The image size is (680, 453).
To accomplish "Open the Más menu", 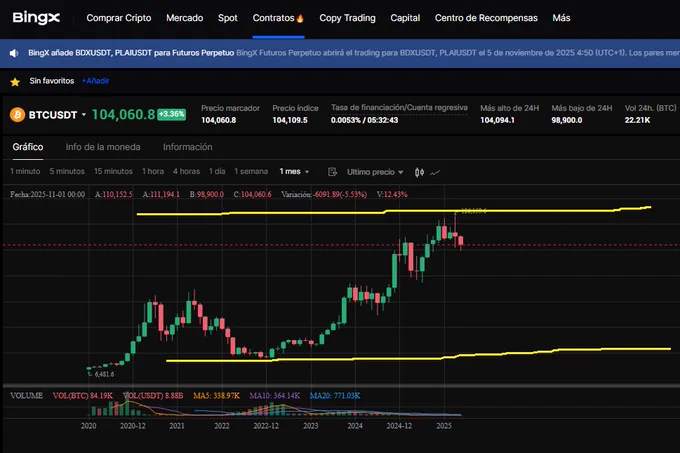I will [x=561, y=18].
